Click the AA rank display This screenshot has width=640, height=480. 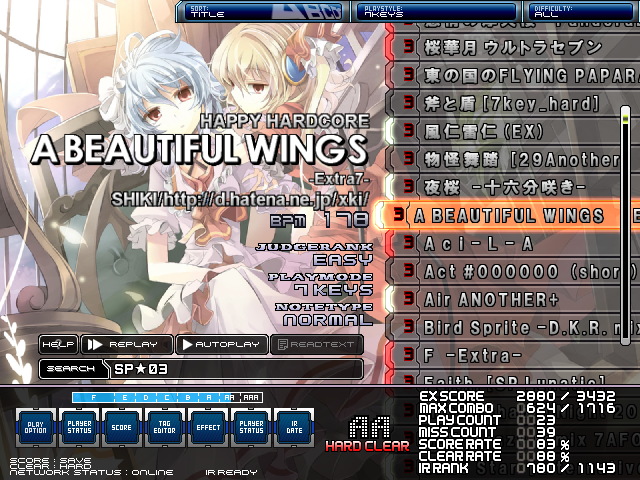click(x=370, y=427)
